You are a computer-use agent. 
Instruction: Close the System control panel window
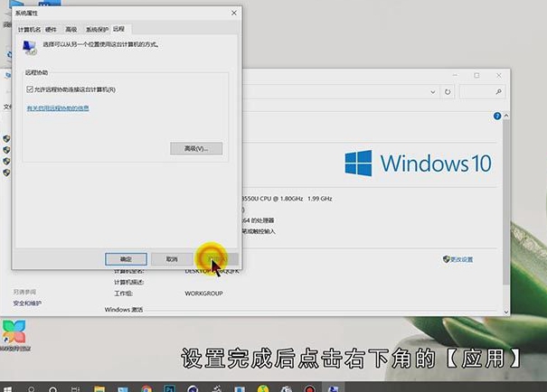coord(498,75)
